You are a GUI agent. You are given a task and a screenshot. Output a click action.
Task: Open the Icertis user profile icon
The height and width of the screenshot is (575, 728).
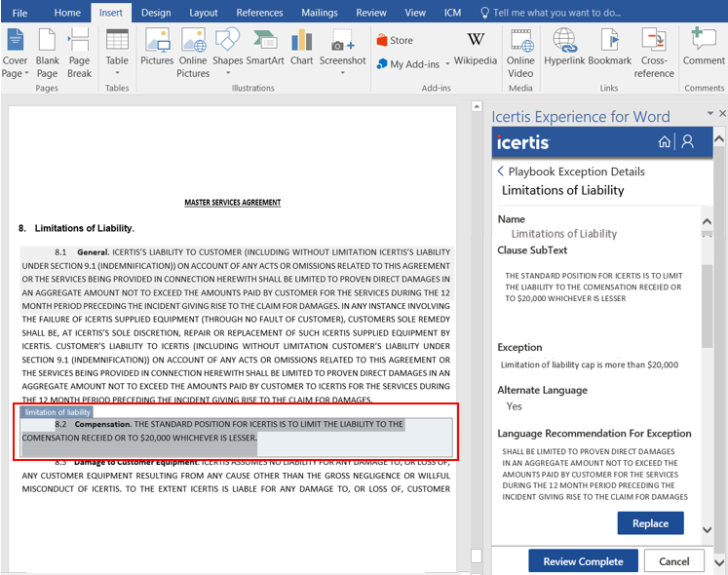[688, 142]
